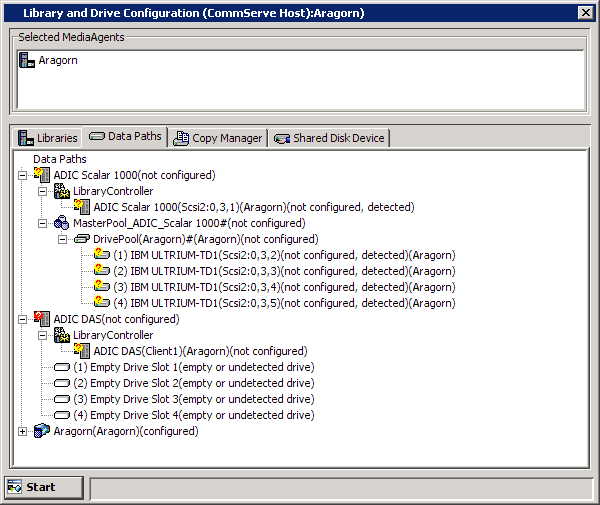Select 'ADIC DAS(Client1)(Aragorn)(not configured)' row
The height and width of the screenshot is (505, 600).
(x=201, y=351)
